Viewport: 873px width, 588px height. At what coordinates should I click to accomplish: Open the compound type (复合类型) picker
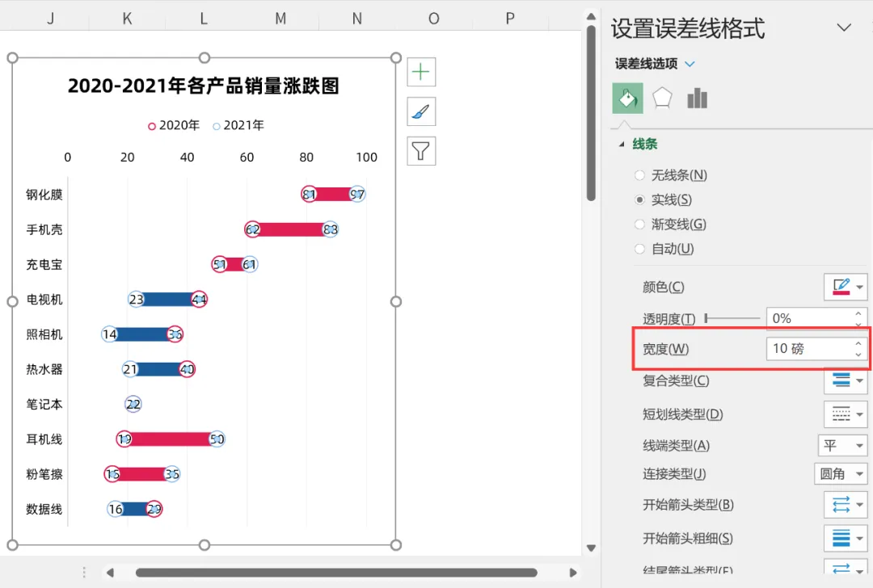click(x=845, y=380)
